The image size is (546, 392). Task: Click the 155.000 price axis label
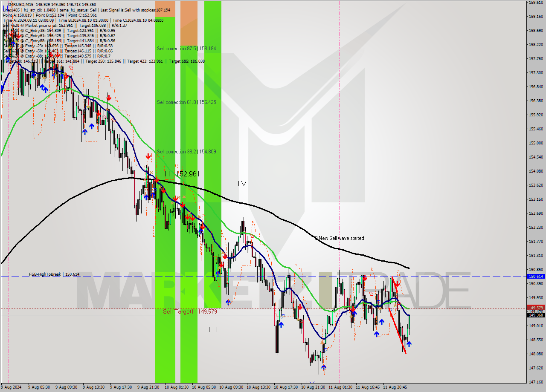(x=536, y=143)
